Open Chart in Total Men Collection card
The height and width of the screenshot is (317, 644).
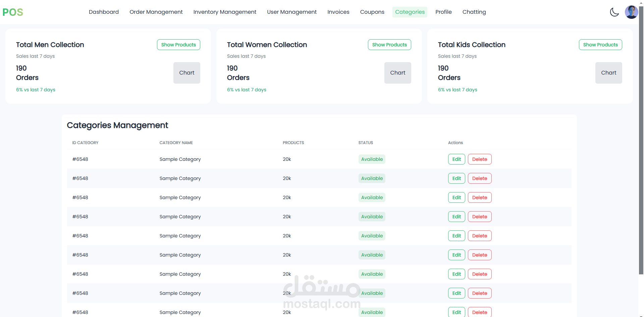187,73
